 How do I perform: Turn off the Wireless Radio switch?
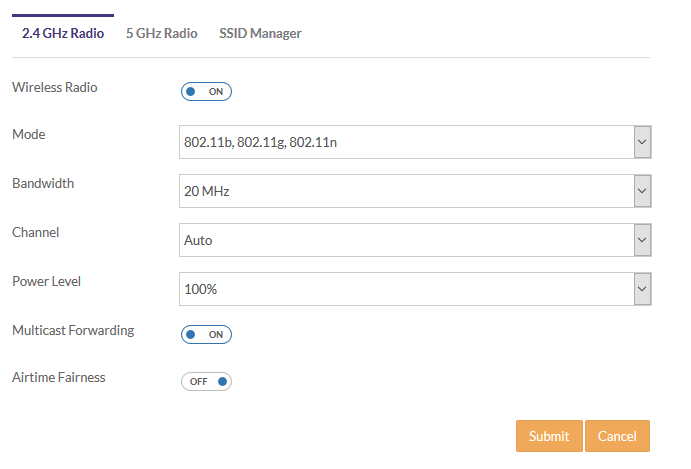[206, 92]
